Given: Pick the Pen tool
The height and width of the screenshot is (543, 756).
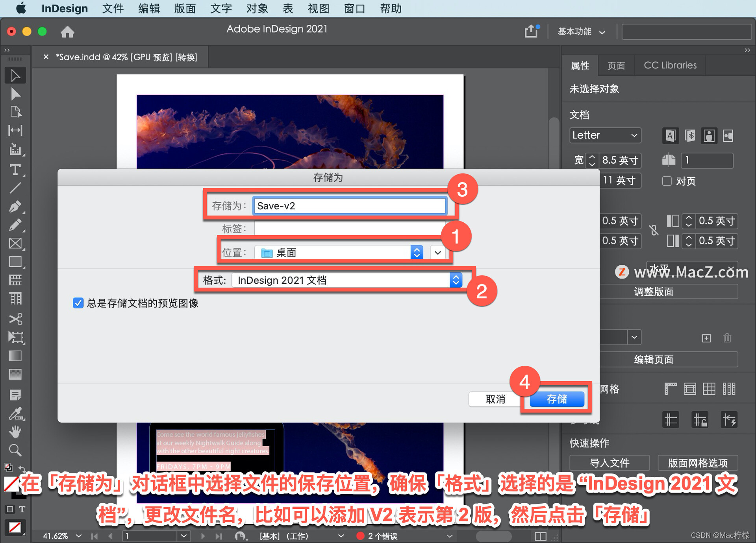Looking at the screenshot, I should click(15, 206).
